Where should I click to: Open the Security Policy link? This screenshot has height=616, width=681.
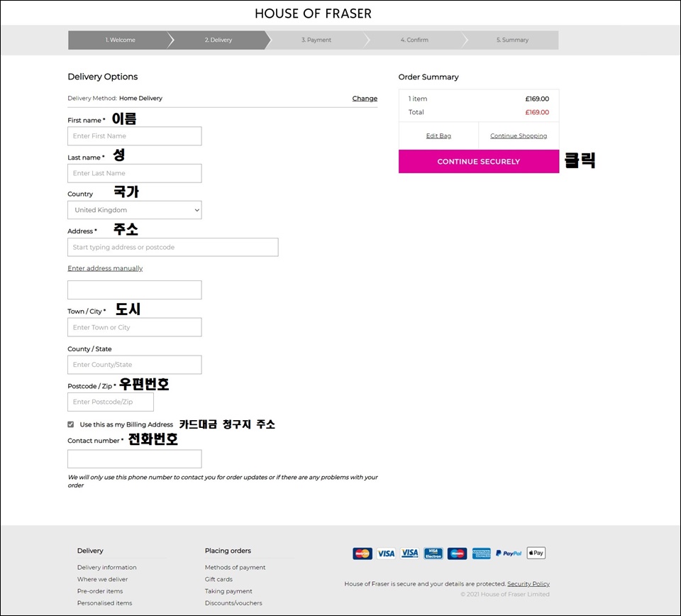pyautogui.click(x=528, y=584)
